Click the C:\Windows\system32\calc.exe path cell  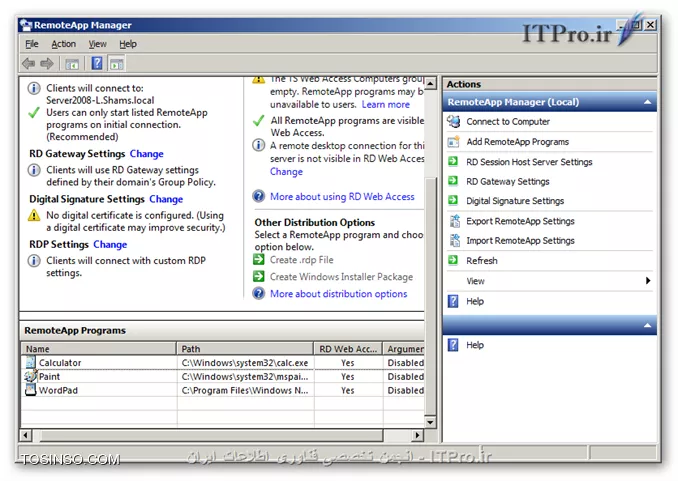point(245,363)
